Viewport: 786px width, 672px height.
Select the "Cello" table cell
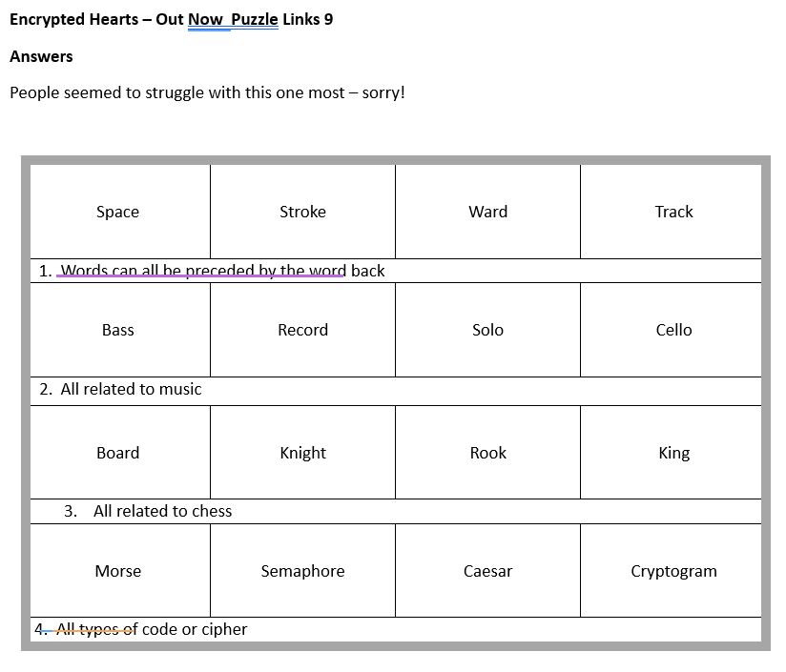pos(673,330)
